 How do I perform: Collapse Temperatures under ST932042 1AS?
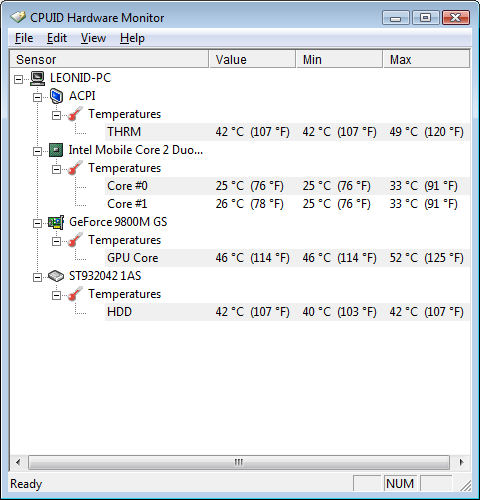[x=56, y=295]
